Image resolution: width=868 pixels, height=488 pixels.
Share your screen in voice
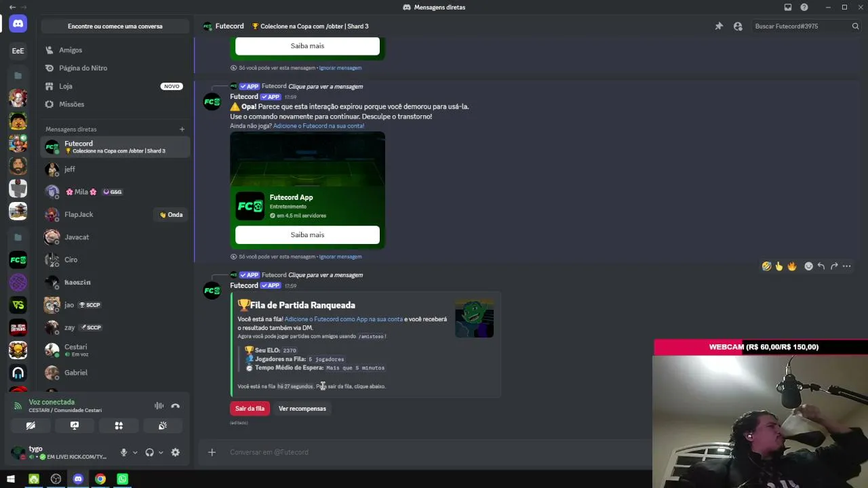pos(75,426)
